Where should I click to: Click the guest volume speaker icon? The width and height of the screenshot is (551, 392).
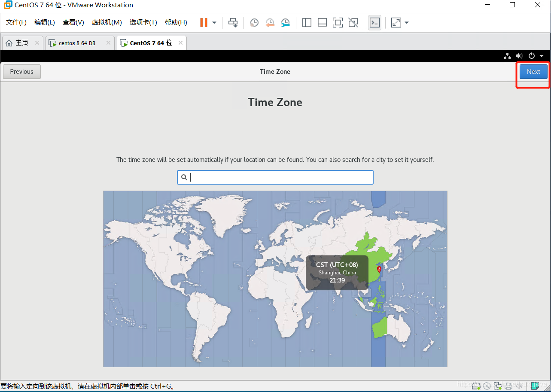click(519, 56)
